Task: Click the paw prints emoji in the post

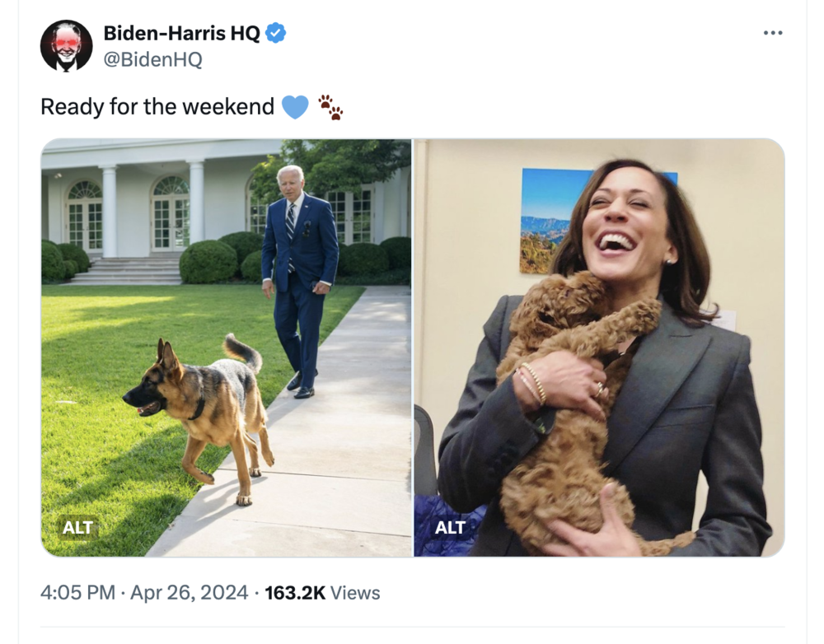Action: coord(330,107)
